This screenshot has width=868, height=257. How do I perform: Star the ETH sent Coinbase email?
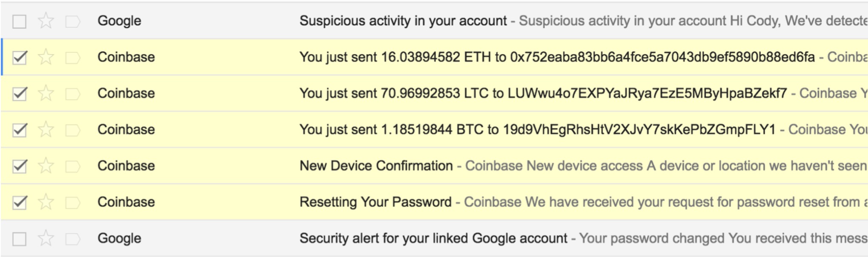click(x=46, y=57)
